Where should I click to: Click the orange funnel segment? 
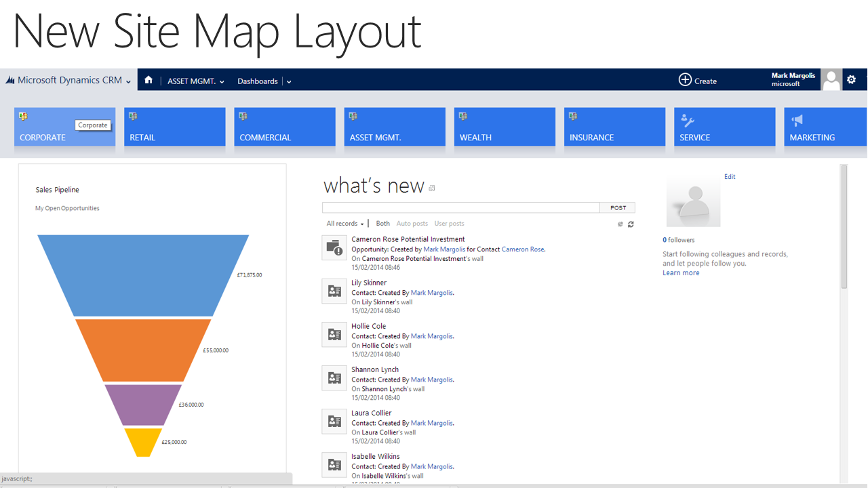[143, 350]
